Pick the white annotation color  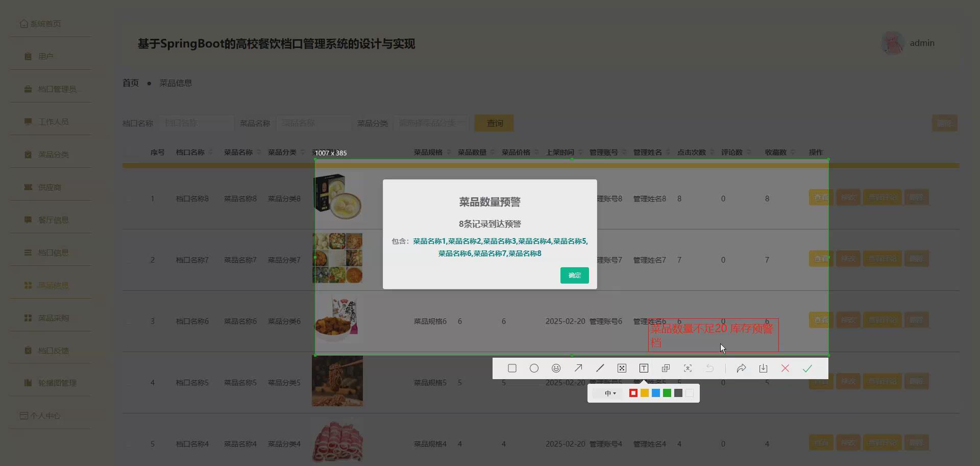[690, 393]
